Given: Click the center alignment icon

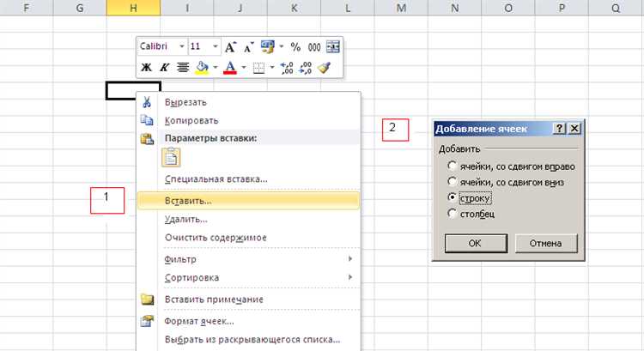Looking at the screenshot, I should tap(183, 67).
